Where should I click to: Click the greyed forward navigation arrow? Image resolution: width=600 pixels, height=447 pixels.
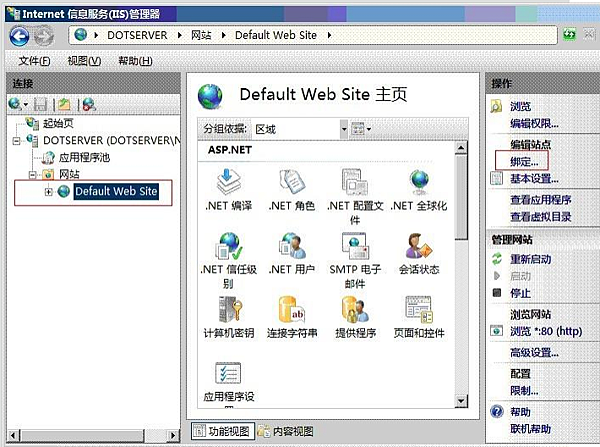[x=44, y=36]
